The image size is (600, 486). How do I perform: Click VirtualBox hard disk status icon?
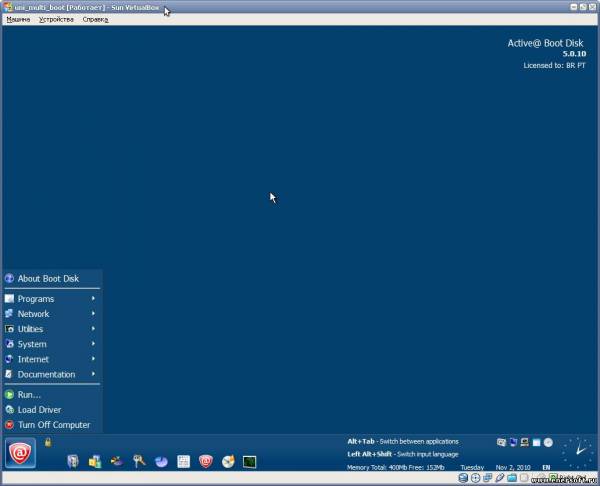[463, 478]
